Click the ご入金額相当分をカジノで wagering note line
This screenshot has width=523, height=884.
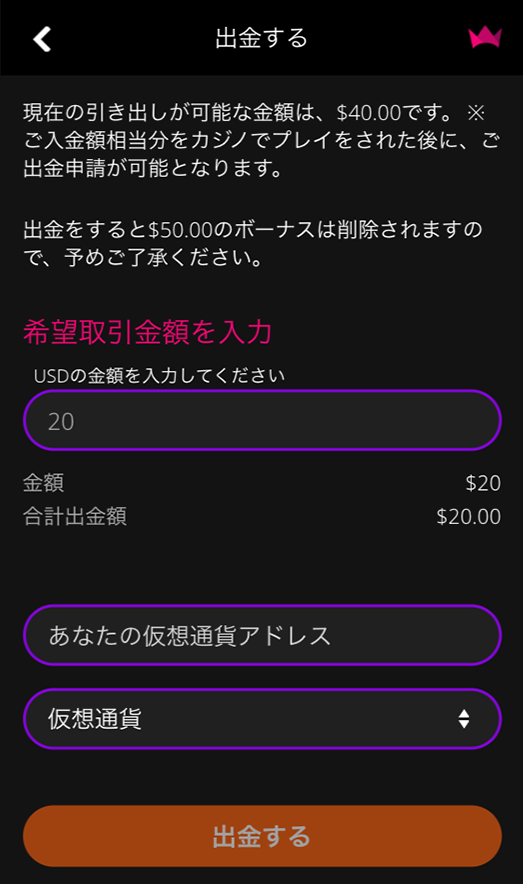(262, 140)
